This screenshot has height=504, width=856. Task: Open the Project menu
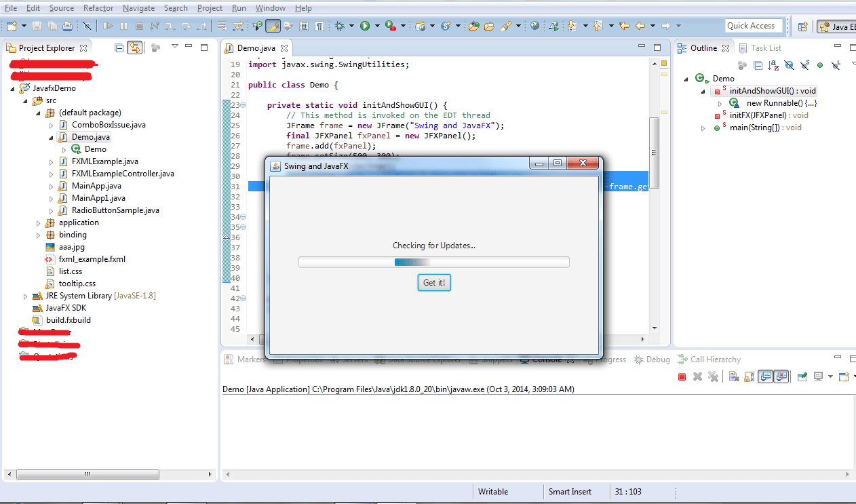pyautogui.click(x=210, y=8)
